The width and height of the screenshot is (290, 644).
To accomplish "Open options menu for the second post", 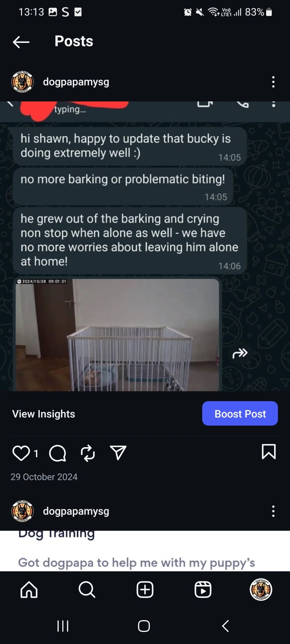I will tap(273, 511).
